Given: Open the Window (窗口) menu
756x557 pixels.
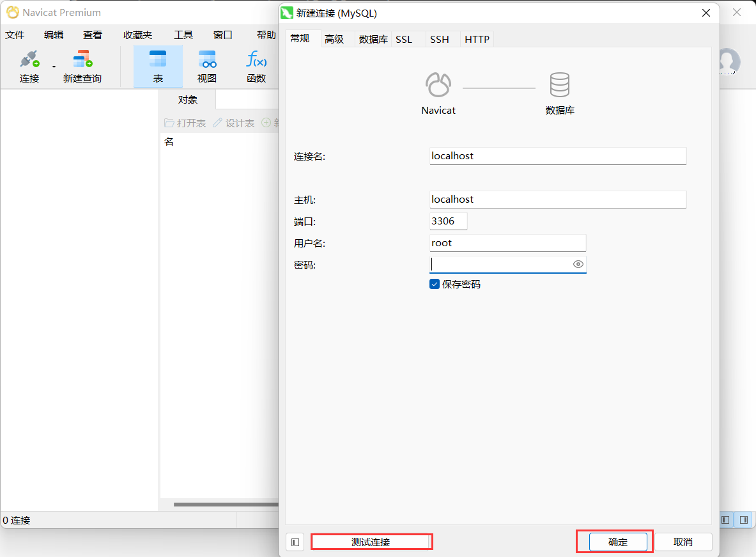Looking at the screenshot, I should (x=223, y=35).
